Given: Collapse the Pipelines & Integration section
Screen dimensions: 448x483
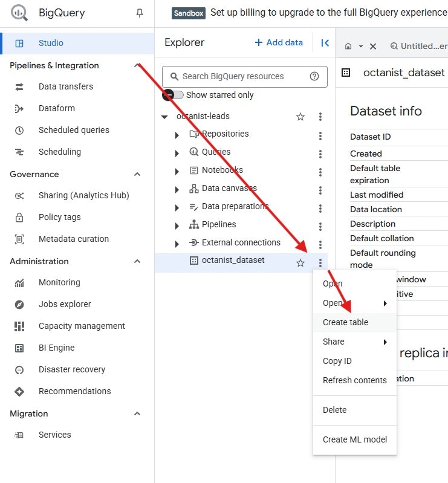Looking at the screenshot, I should [x=137, y=66].
